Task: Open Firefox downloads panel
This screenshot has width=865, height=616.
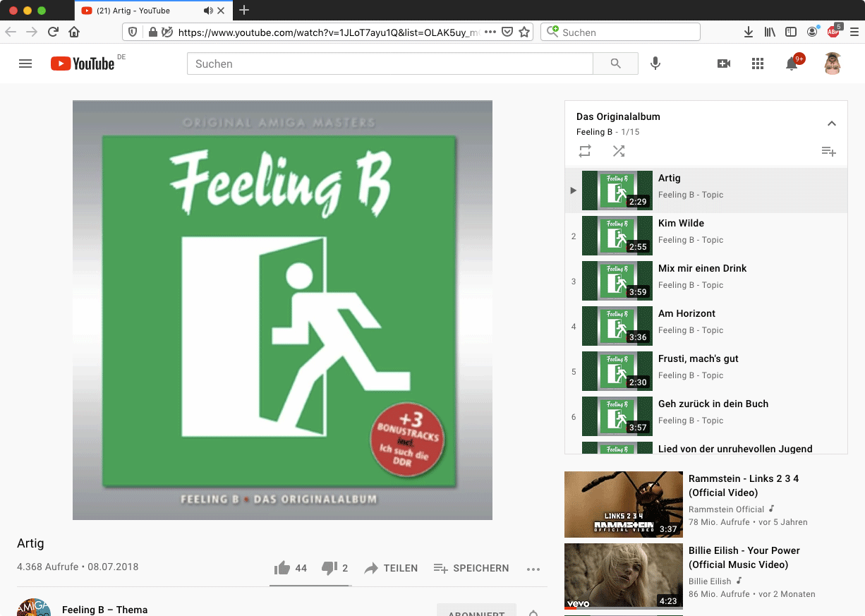Action: 749,32
